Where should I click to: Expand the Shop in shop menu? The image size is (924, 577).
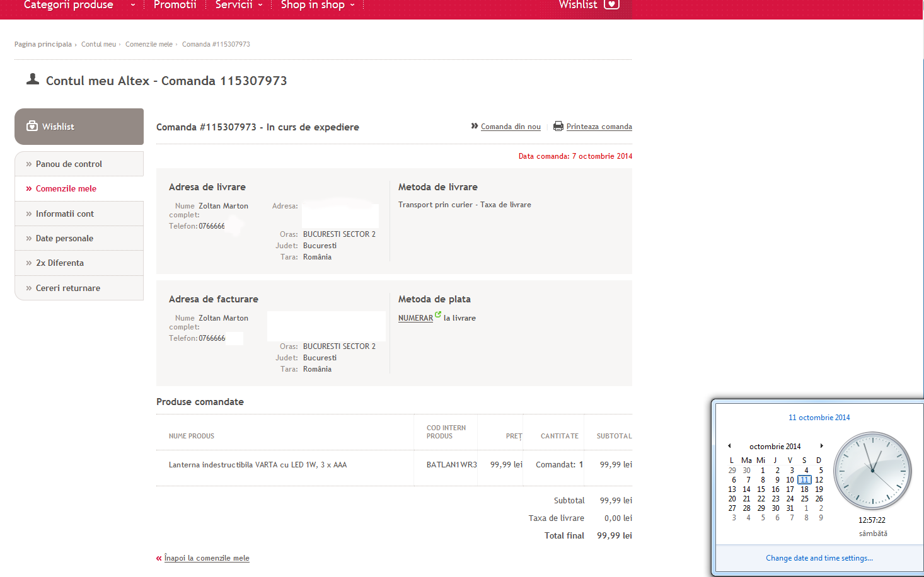pyautogui.click(x=317, y=5)
